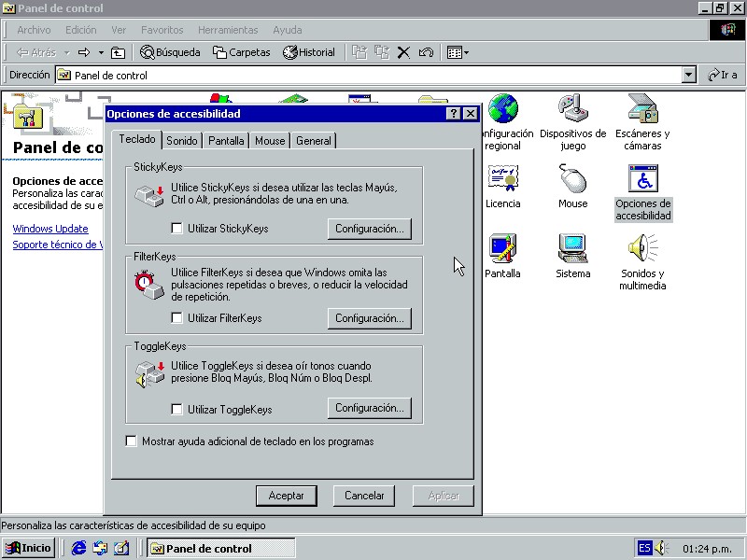Open the Búsqueda search pane

pyautogui.click(x=170, y=52)
